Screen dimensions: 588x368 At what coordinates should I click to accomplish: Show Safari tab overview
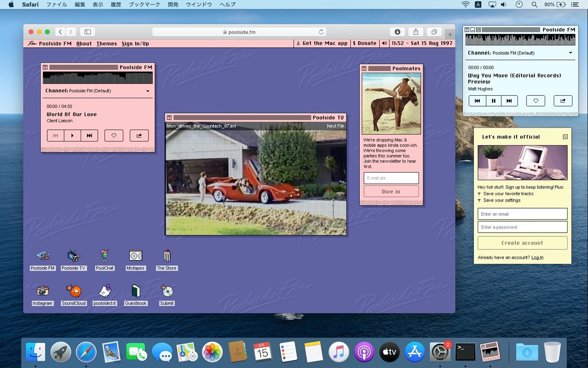pos(434,32)
